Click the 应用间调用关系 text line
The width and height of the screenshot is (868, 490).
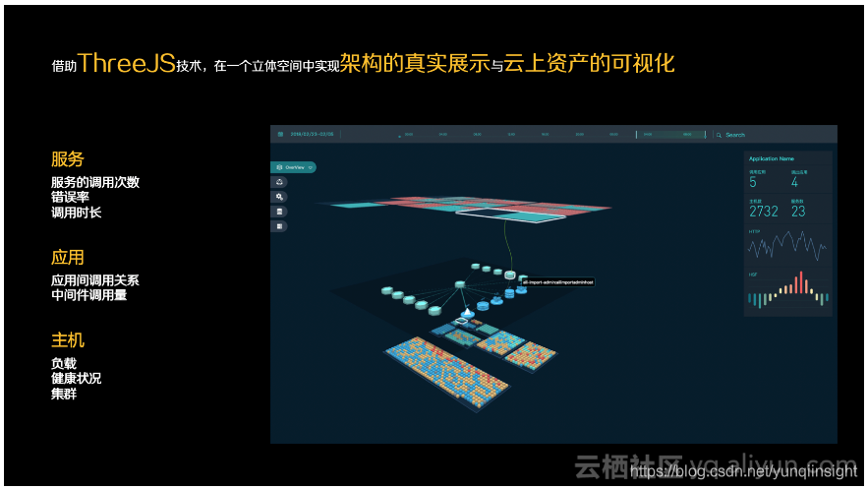95,280
